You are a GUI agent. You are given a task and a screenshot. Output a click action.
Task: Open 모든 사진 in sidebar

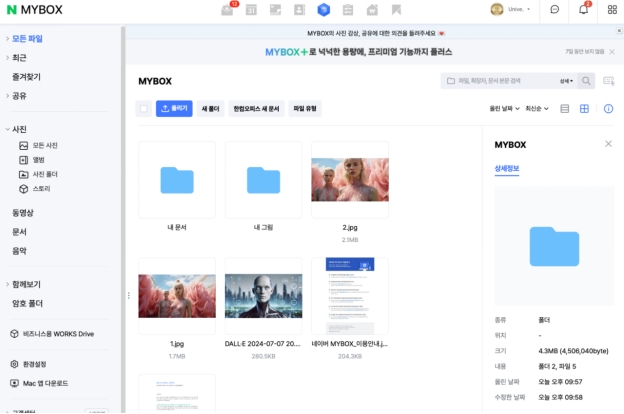[x=39, y=146]
